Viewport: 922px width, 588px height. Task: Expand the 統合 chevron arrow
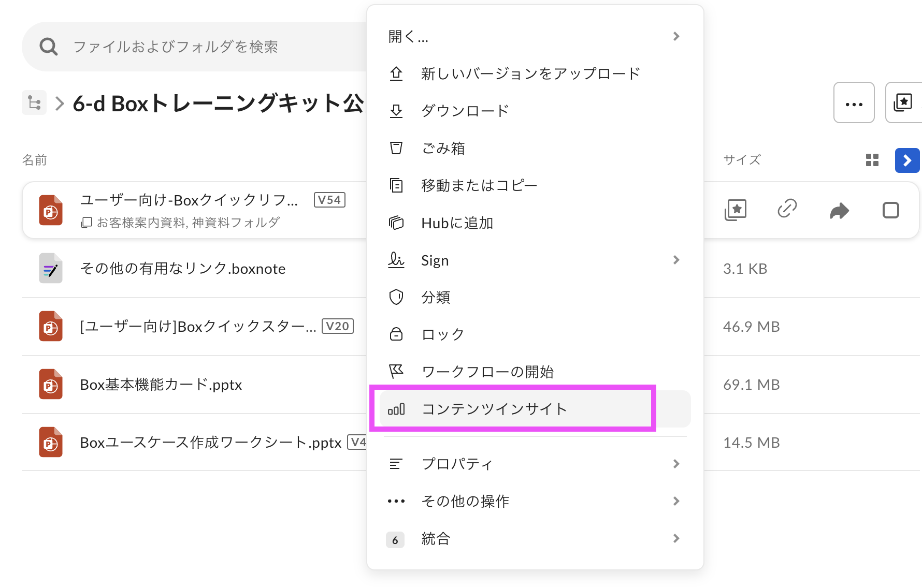pyautogui.click(x=676, y=538)
